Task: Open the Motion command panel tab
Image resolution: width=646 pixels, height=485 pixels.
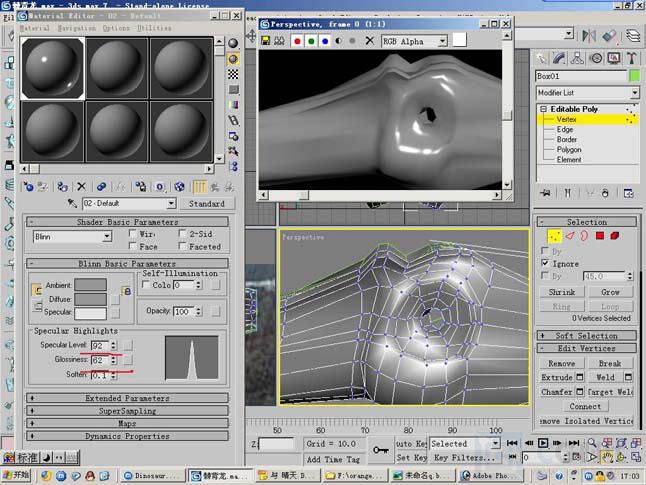Action: pyautogui.click(x=596, y=58)
